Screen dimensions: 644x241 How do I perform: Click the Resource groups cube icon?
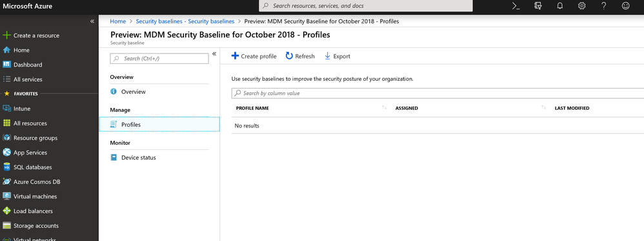coord(6,138)
